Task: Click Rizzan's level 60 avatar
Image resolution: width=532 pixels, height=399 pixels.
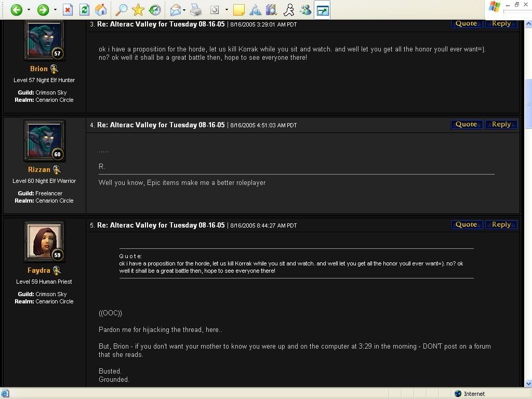Action: click(x=44, y=141)
